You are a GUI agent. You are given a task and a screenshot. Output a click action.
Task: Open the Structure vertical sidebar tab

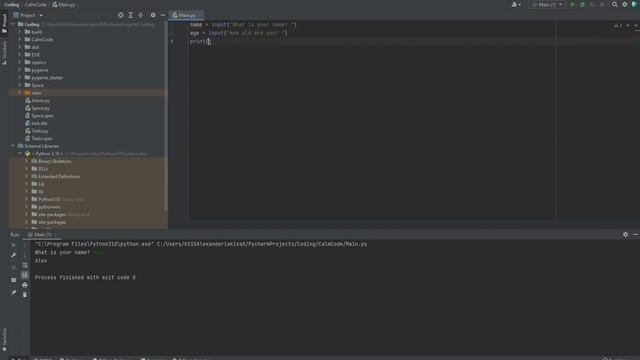[4, 53]
